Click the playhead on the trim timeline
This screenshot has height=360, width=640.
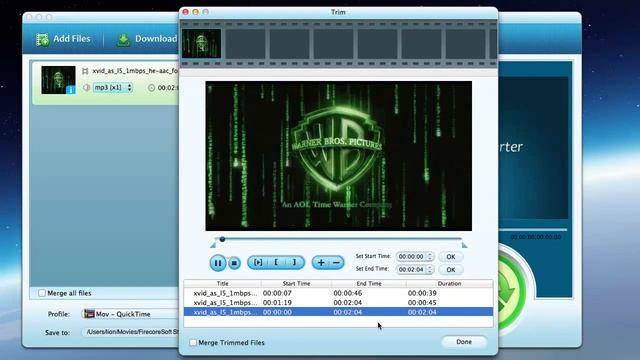pos(222,239)
